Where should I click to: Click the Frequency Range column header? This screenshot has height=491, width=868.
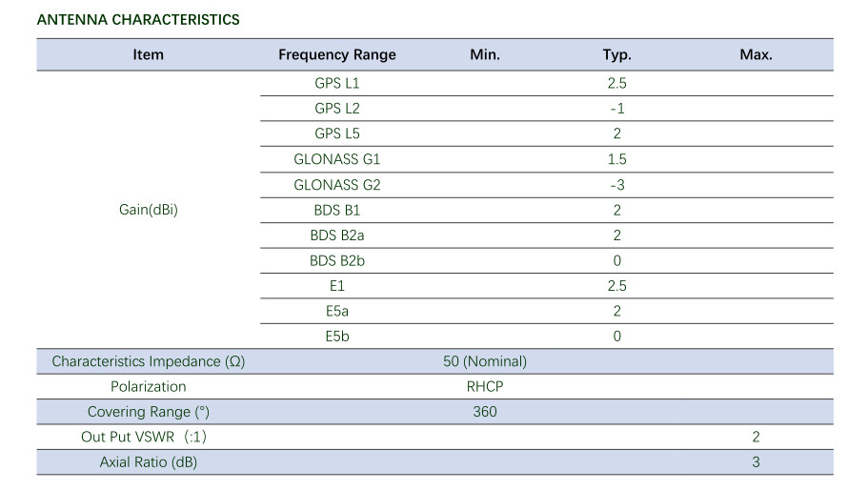click(x=336, y=55)
